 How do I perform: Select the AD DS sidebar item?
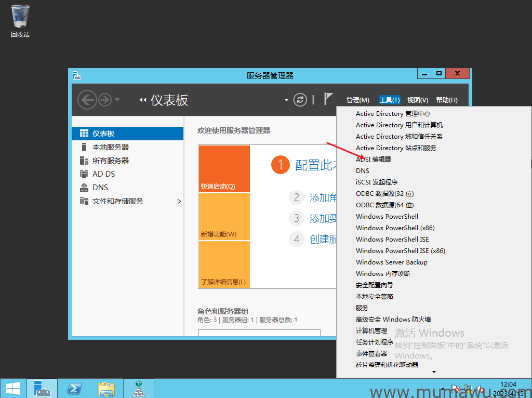(103, 174)
